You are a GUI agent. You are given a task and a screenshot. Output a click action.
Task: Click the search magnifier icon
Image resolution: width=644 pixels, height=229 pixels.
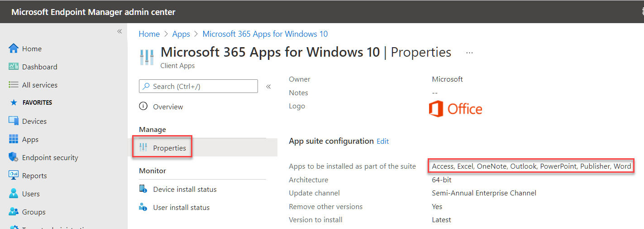click(146, 86)
